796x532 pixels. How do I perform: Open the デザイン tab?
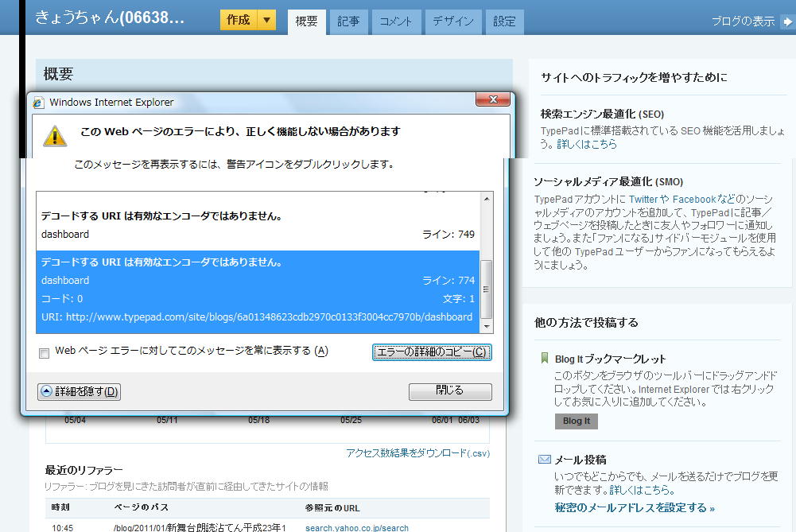453,21
